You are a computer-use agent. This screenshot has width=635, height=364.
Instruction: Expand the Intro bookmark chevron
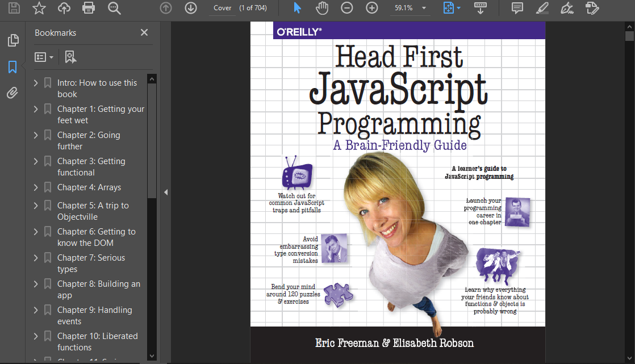[x=36, y=83]
